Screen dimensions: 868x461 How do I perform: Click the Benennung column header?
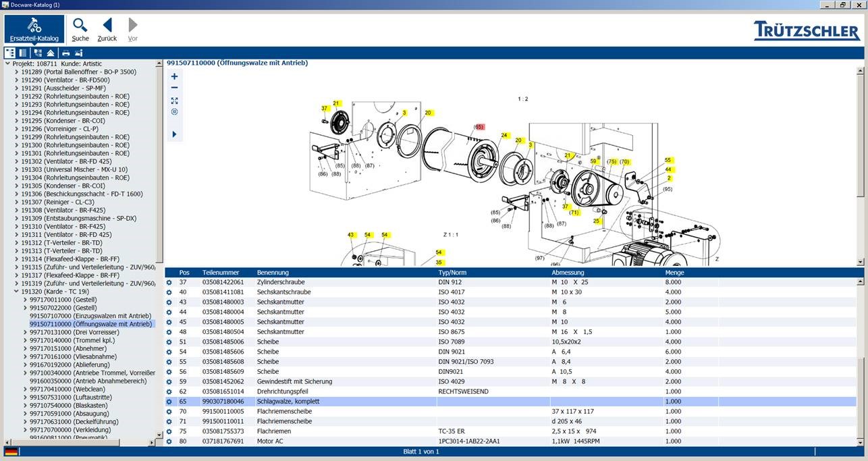click(x=273, y=273)
